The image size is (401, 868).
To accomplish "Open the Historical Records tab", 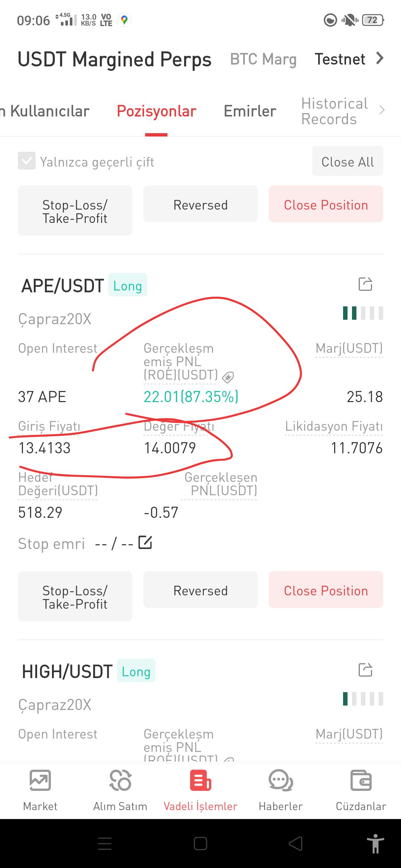I will click(x=335, y=111).
